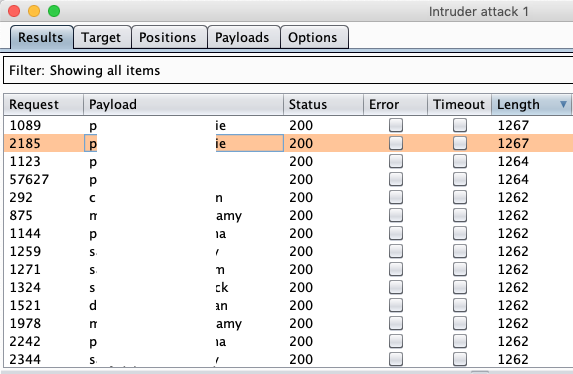Select request number 1978
Screen dimensions: 573x374
[25, 324]
